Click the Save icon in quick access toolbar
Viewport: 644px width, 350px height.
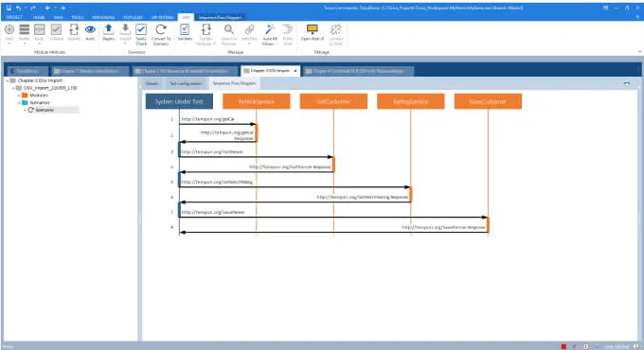click(9, 8)
